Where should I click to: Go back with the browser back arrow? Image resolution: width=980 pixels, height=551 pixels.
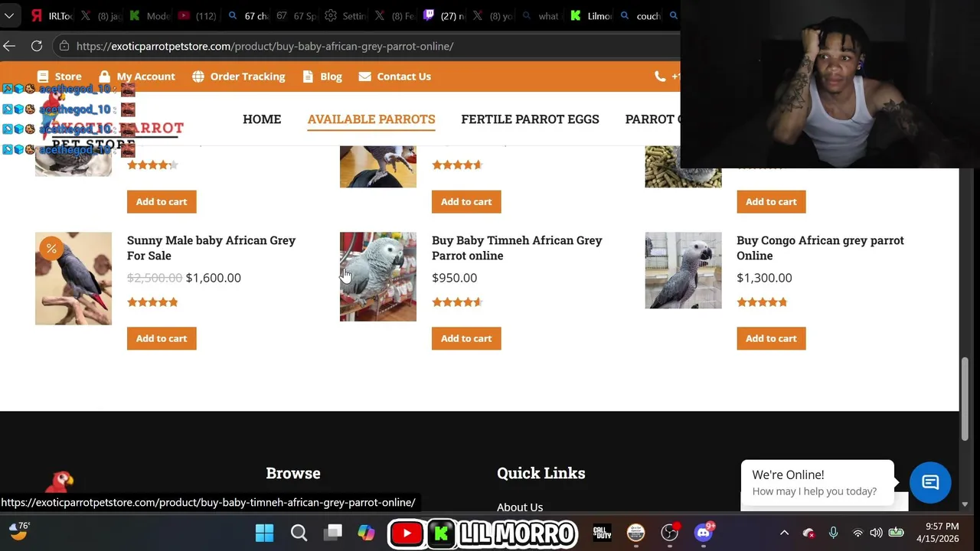click(9, 46)
